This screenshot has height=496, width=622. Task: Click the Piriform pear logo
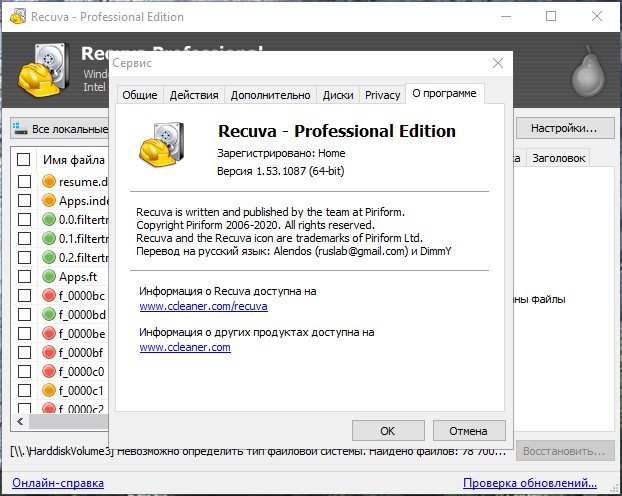(x=589, y=72)
